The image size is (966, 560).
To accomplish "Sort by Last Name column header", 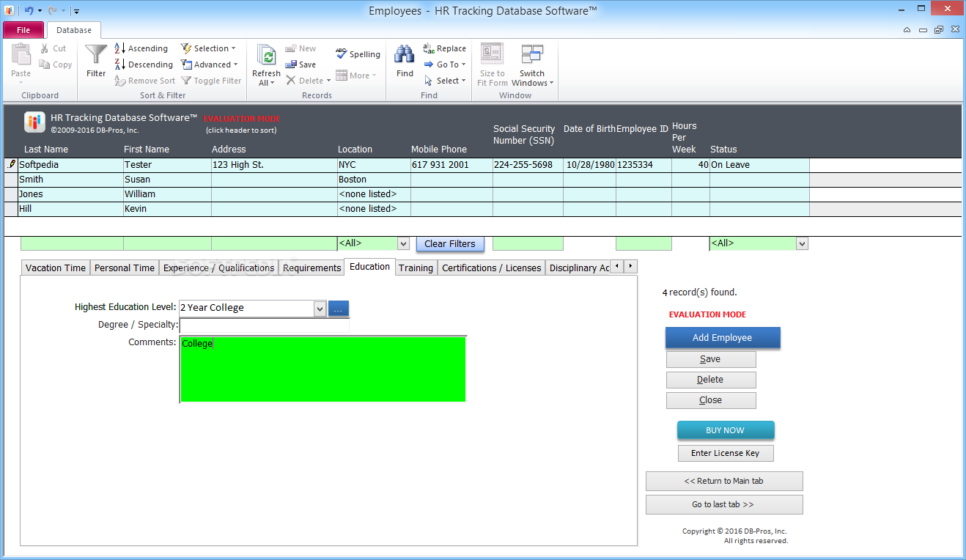I will coord(46,149).
